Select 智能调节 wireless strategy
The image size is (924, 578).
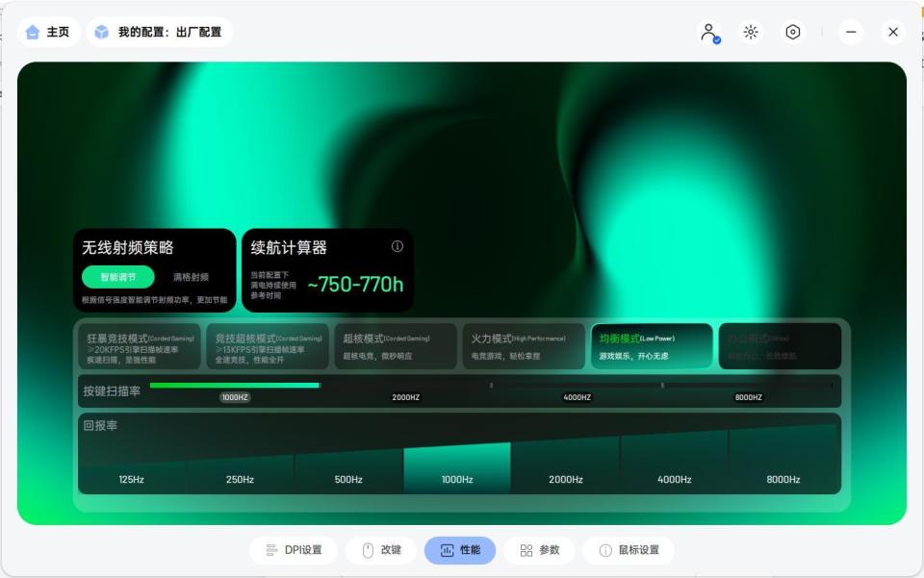117,276
